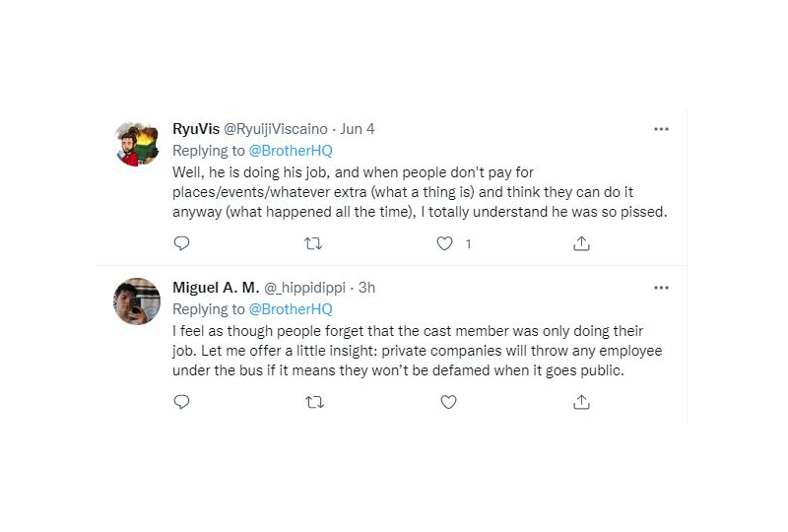Open the Miguel A. M. display name
This screenshot has width=788, height=532.
point(216,288)
